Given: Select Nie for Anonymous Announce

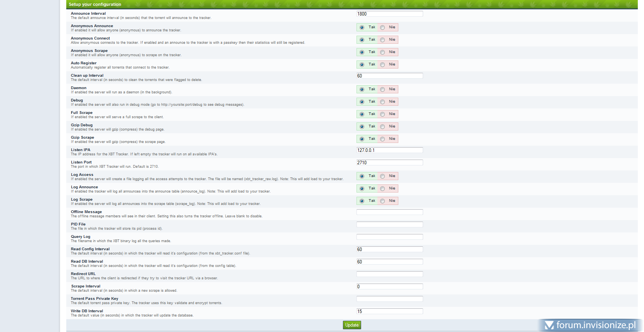Looking at the screenshot, I should click(x=382, y=28).
